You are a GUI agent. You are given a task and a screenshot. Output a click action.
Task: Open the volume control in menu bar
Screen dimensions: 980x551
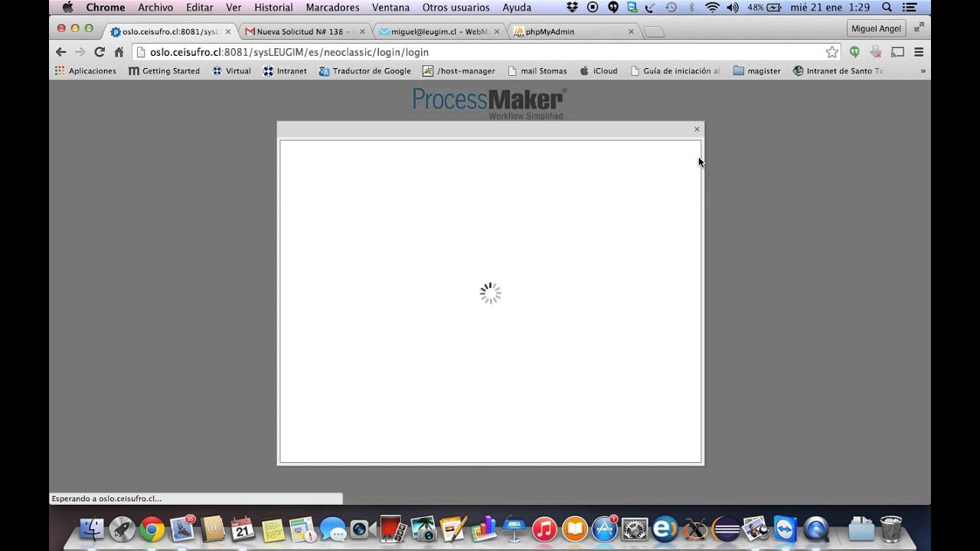tap(733, 8)
